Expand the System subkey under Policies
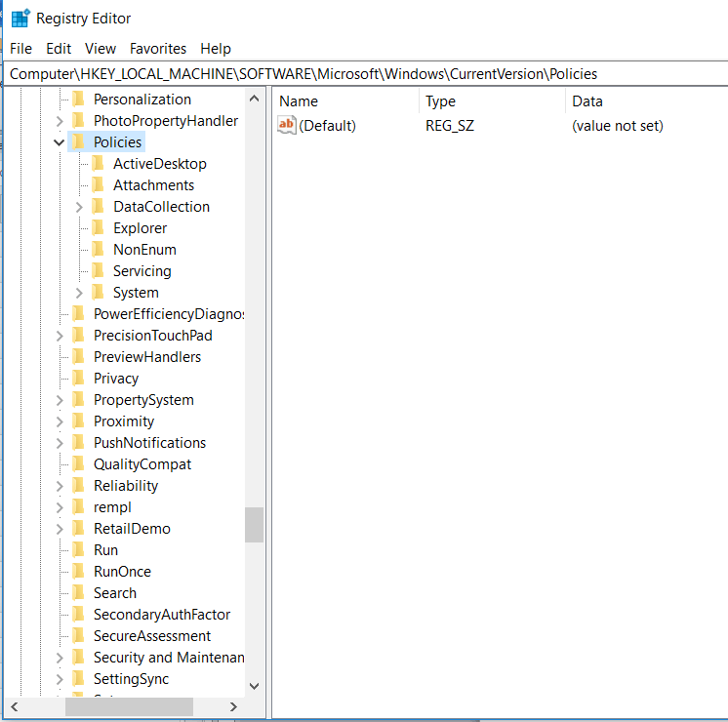Image resolution: width=728 pixels, height=722 pixels. (79, 293)
